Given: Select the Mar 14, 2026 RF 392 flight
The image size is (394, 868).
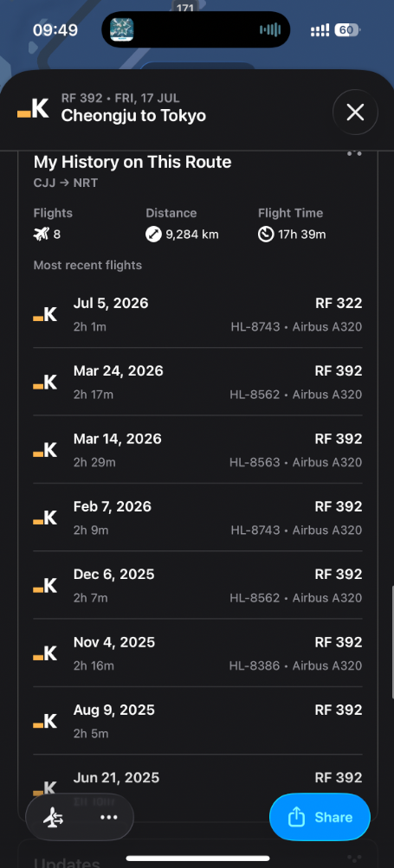Looking at the screenshot, I should pos(197,449).
